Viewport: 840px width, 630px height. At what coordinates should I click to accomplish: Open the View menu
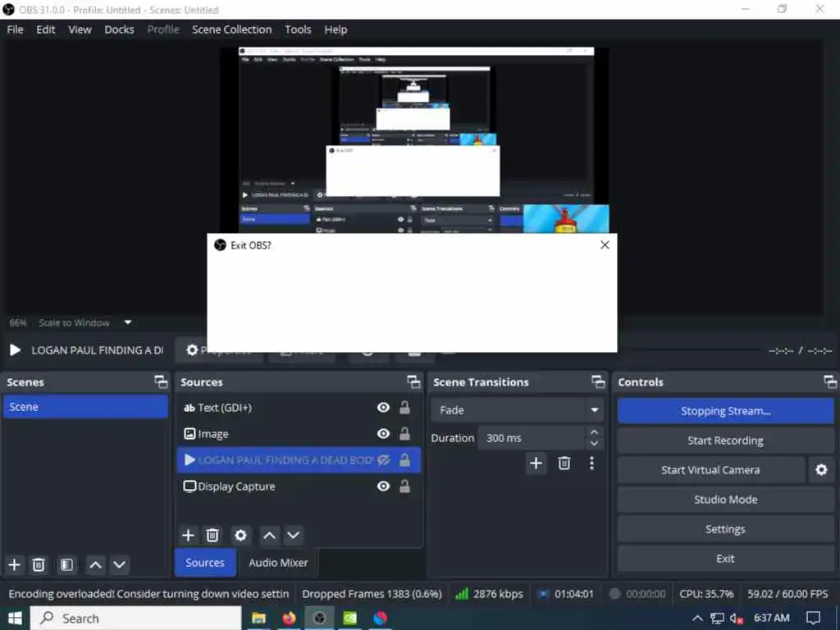80,30
